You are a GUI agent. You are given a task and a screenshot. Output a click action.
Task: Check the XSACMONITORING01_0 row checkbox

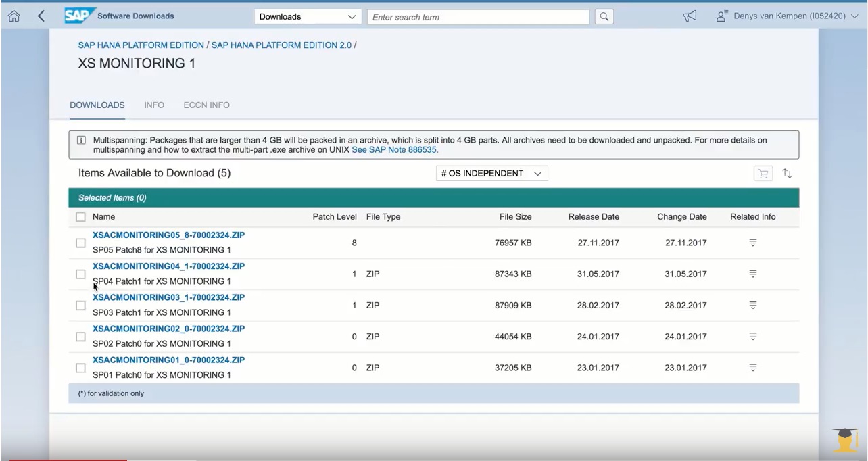pyautogui.click(x=80, y=368)
